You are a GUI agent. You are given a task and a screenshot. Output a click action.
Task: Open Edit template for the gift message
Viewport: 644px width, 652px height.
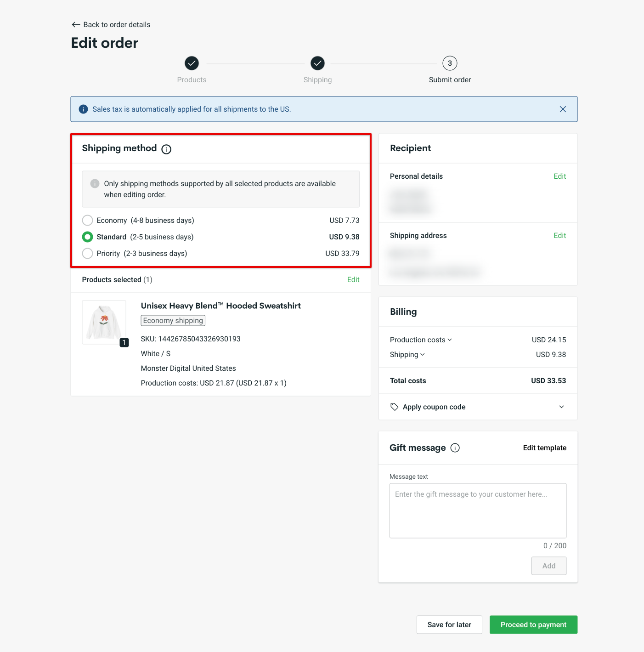(x=544, y=448)
